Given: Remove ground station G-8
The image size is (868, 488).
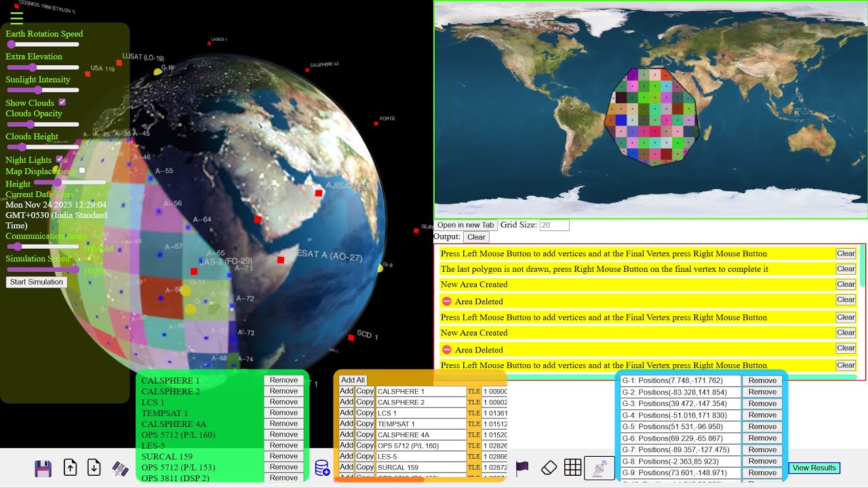Looking at the screenshot, I should pyautogui.click(x=762, y=462).
